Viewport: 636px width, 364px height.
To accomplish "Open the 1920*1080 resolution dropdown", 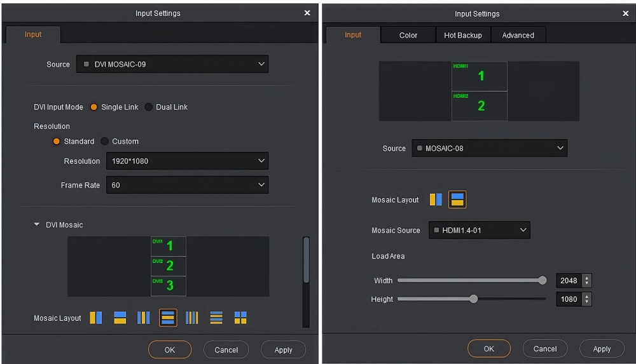I will coord(187,161).
